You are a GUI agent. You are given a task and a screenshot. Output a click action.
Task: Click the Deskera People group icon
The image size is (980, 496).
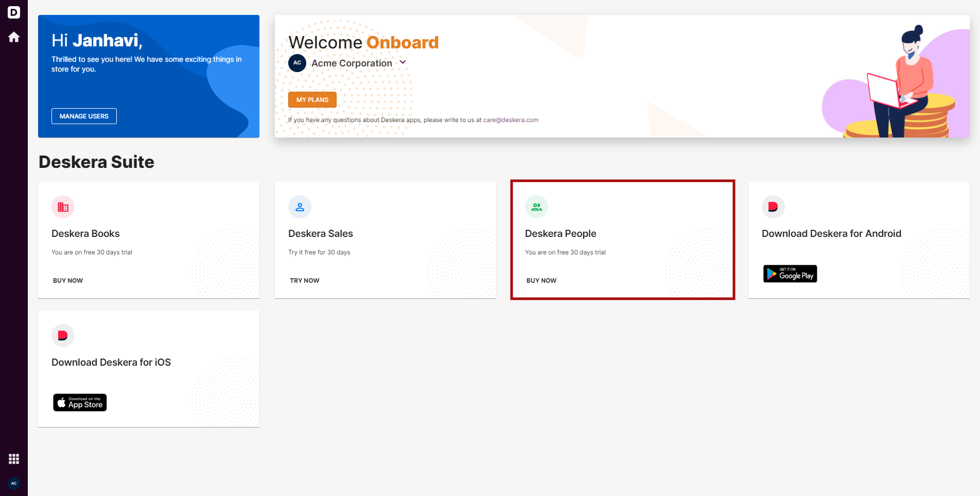coord(536,207)
